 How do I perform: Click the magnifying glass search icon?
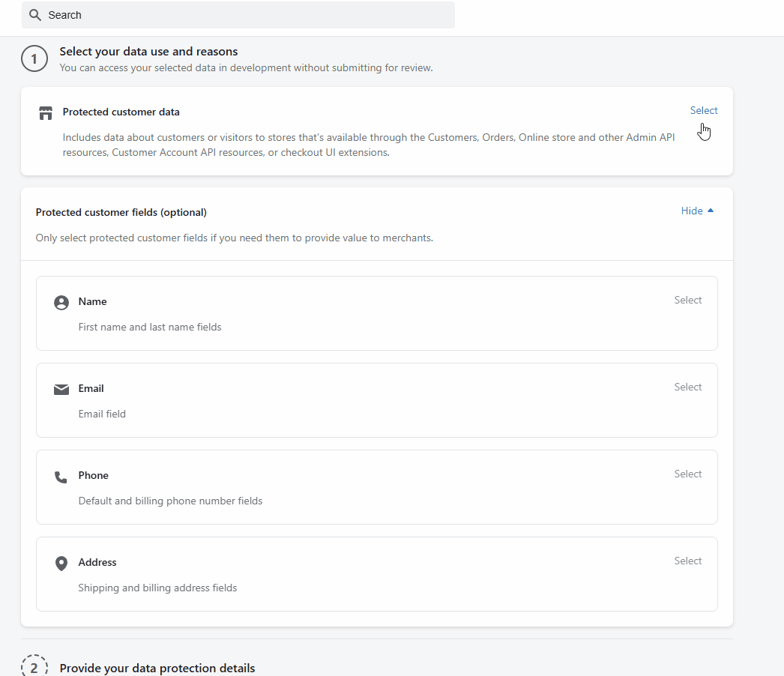34,15
